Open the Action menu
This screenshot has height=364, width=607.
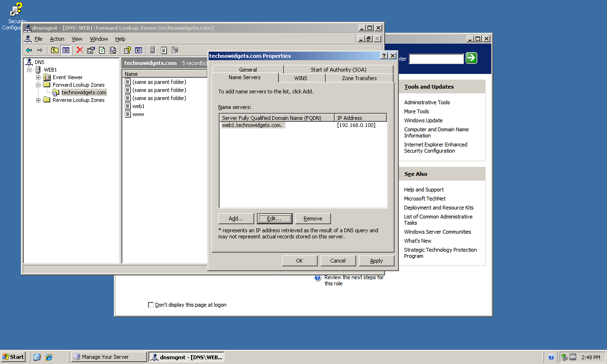pos(57,39)
